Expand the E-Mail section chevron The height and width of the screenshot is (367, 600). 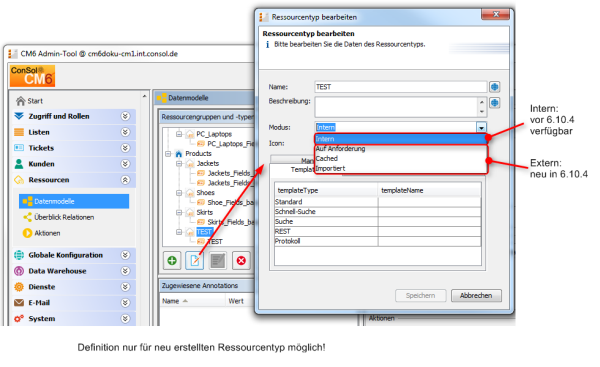[x=125, y=303]
